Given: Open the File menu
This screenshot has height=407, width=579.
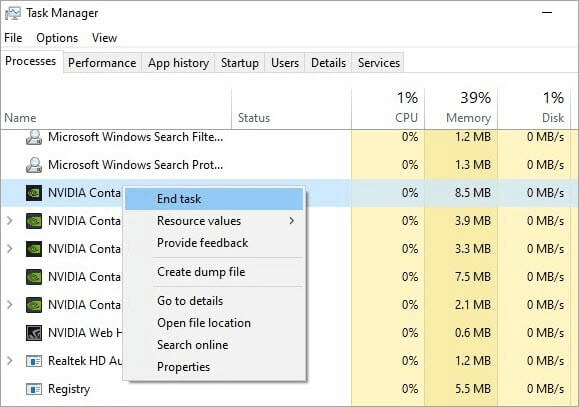Looking at the screenshot, I should [13, 38].
